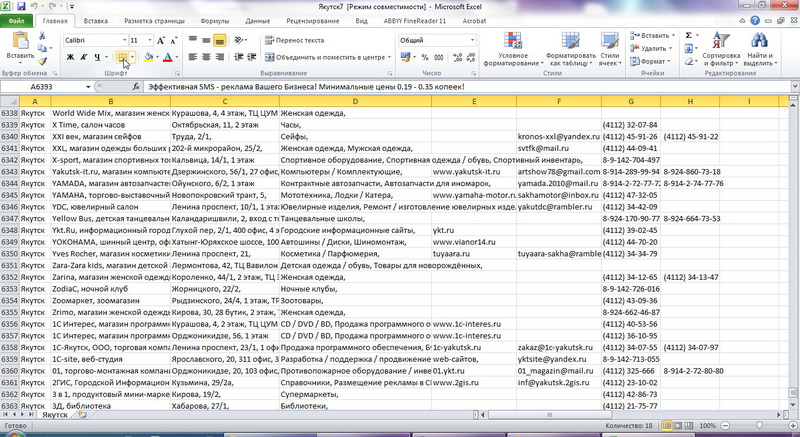The width and height of the screenshot is (800, 437).
Task: Click the text orientation icon
Action: tap(239, 40)
